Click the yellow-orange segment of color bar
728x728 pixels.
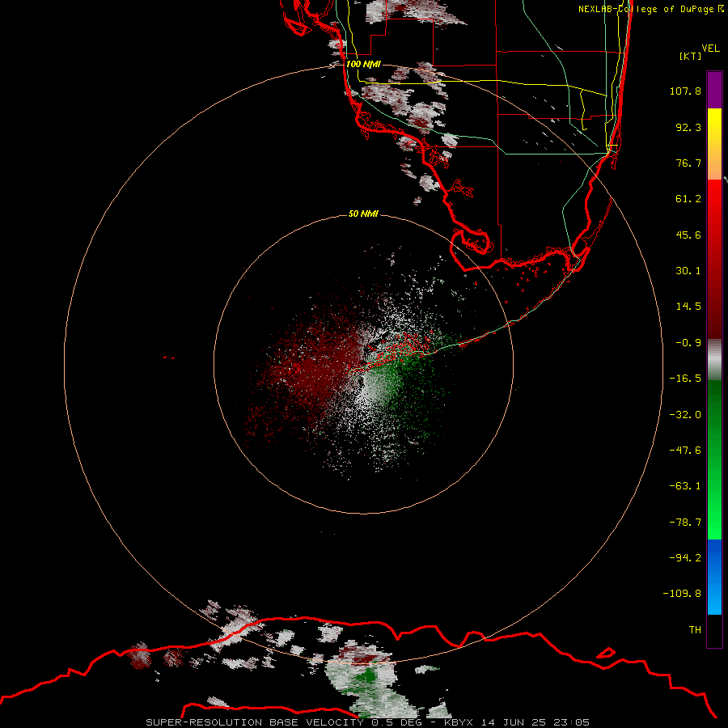tap(714, 144)
